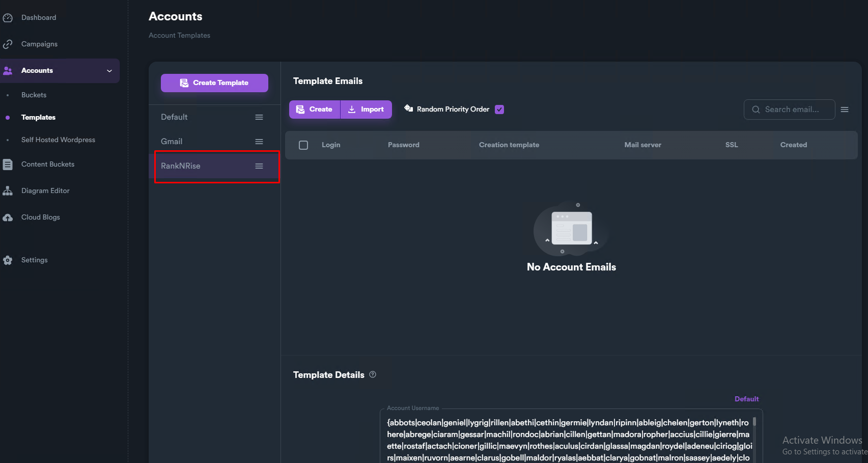This screenshot has width=868, height=463.
Task: Open the help tooltip next to Template Details
Action: tap(372, 374)
